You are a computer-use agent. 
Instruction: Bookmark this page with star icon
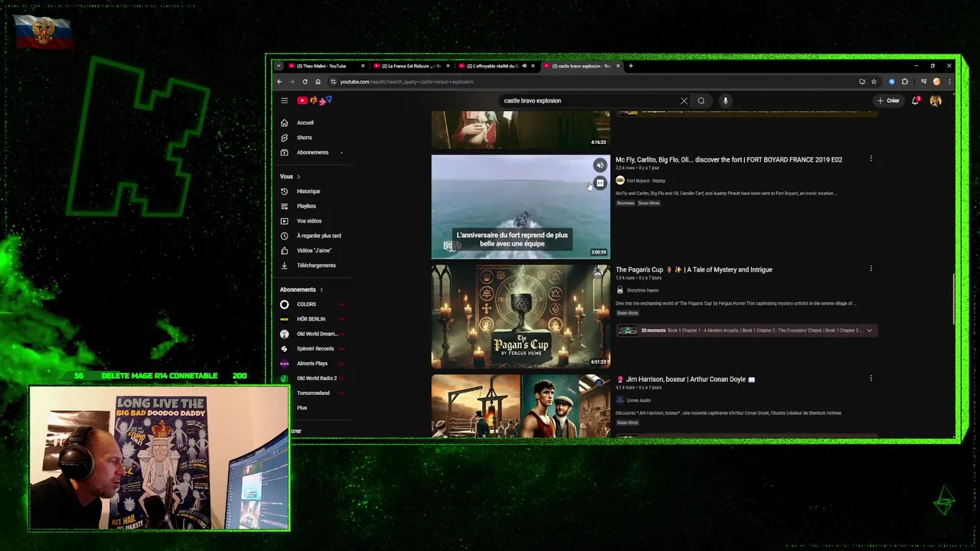click(x=874, y=82)
